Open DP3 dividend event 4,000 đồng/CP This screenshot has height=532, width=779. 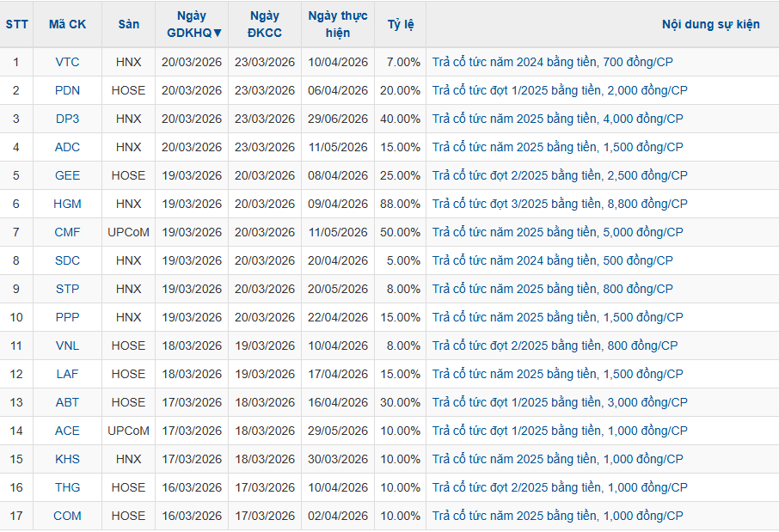click(557, 119)
